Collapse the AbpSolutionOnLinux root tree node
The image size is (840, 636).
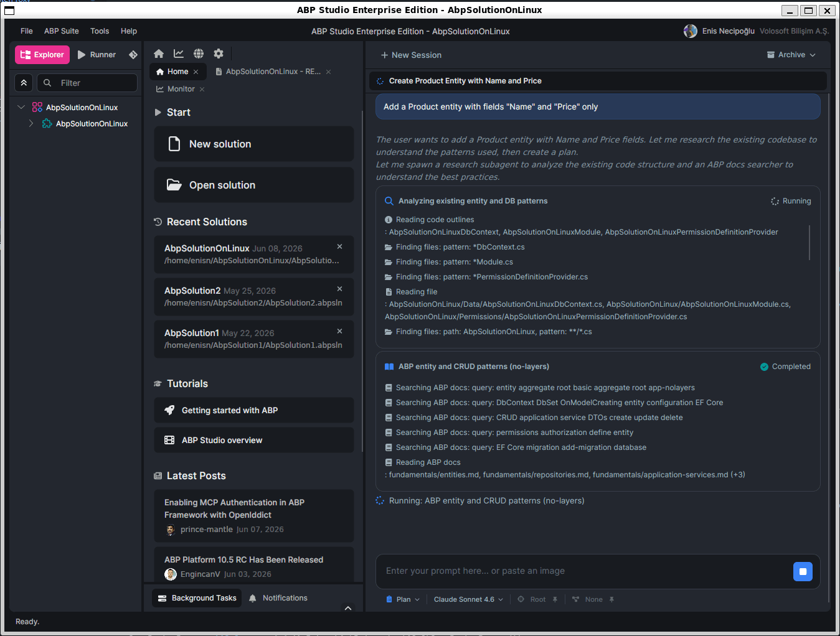coord(21,107)
